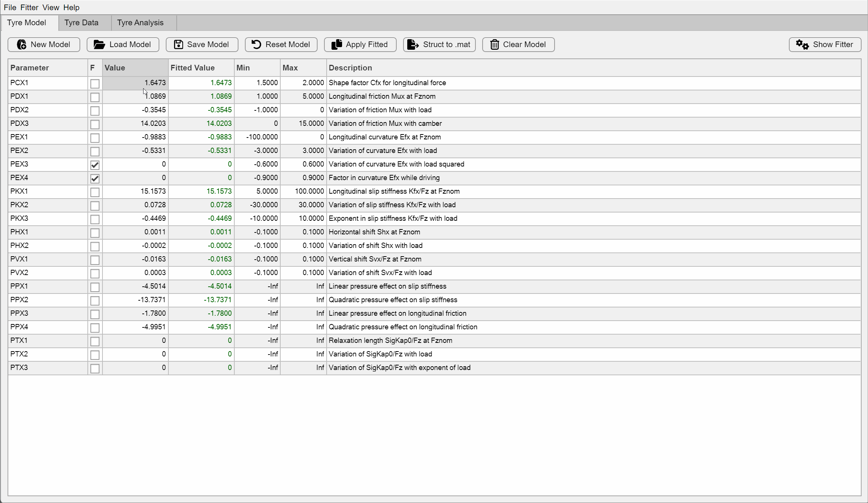Image resolution: width=868 pixels, height=503 pixels.
Task: Toggle the PEX3 fixed checkbox on
Action: (95, 164)
